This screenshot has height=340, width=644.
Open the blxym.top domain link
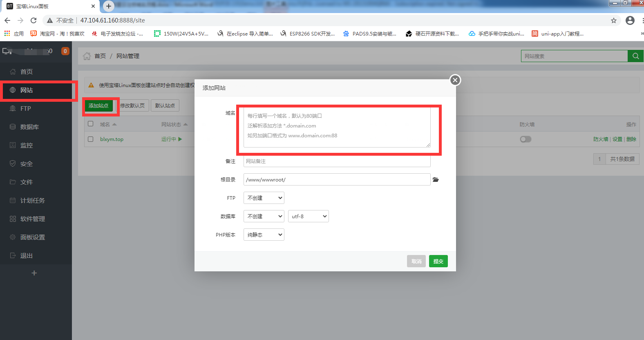[112, 139]
